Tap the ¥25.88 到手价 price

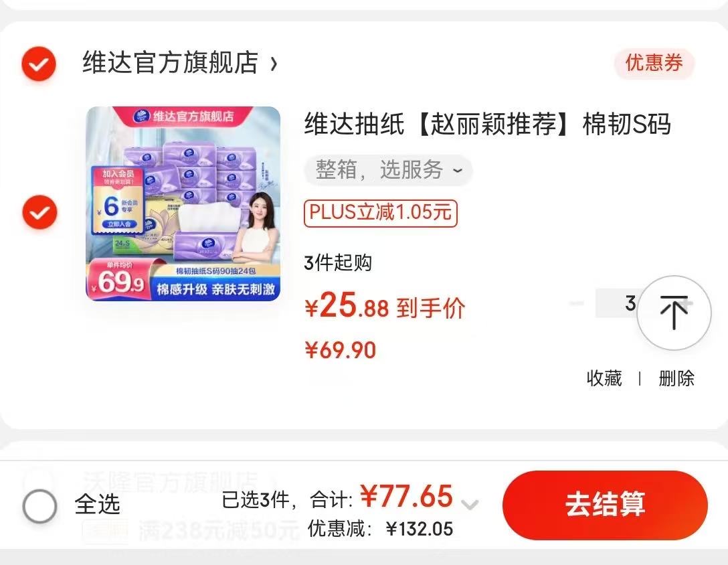pyautogui.click(x=385, y=306)
